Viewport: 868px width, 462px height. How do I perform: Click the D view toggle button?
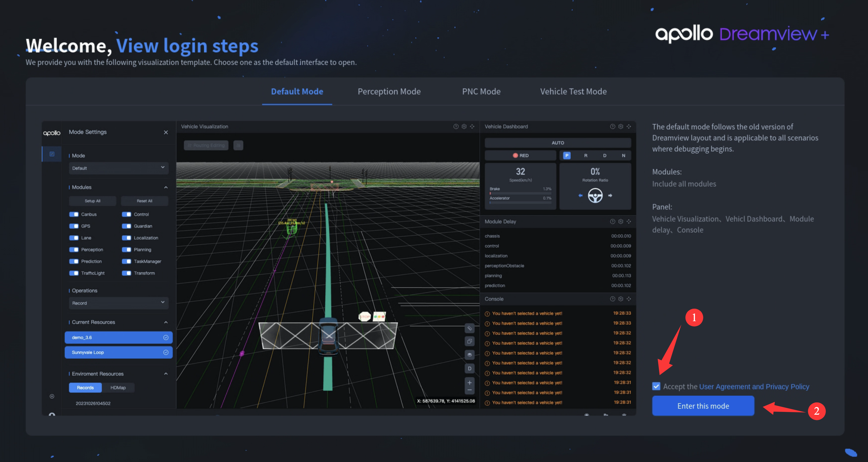pos(469,368)
